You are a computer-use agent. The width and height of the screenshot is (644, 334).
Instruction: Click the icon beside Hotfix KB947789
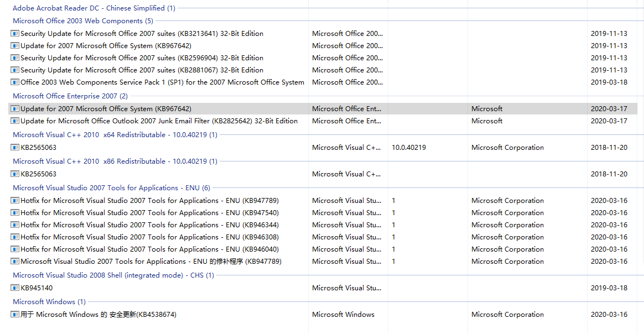pos(15,201)
